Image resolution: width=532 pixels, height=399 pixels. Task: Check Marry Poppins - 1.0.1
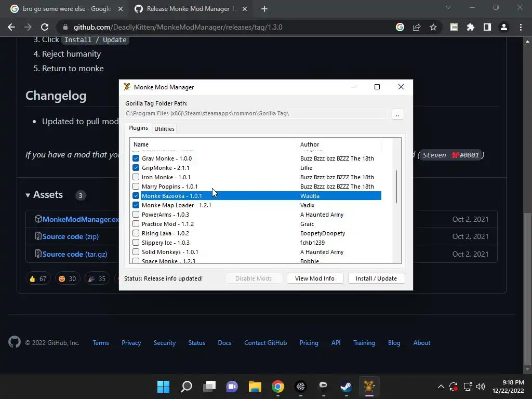pyautogui.click(x=136, y=187)
